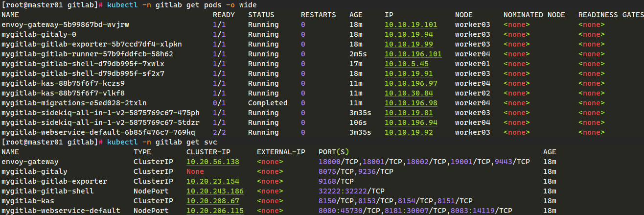644x215 pixels.
Task: Click pod IP 10.10.196.97
Action: tap(411, 83)
